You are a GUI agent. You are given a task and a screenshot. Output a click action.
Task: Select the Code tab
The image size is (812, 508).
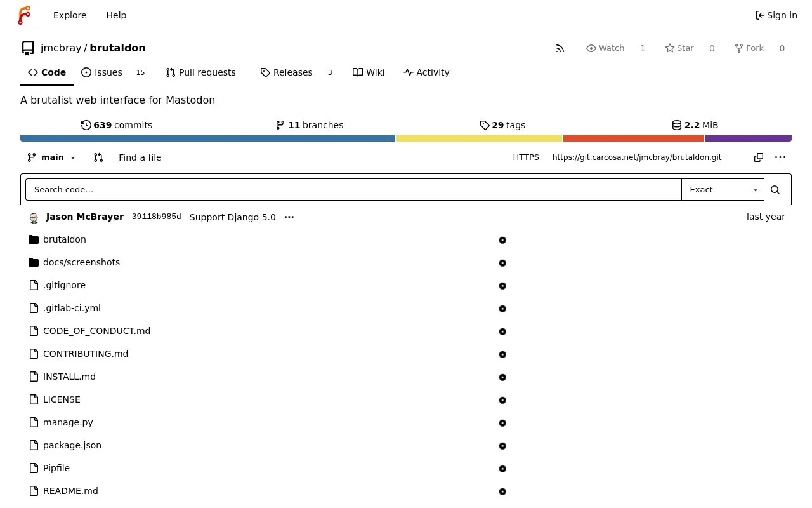[47, 72]
